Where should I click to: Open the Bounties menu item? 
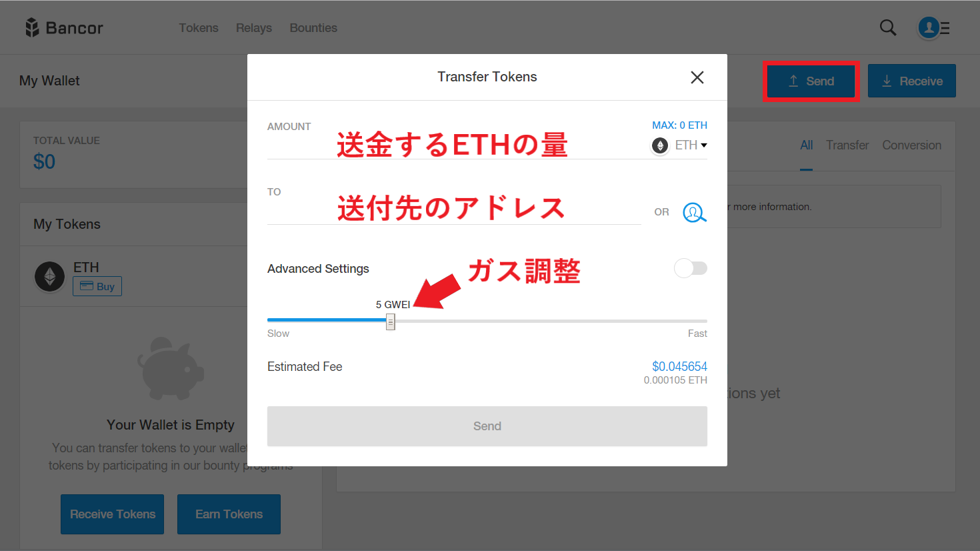[313, 28]
